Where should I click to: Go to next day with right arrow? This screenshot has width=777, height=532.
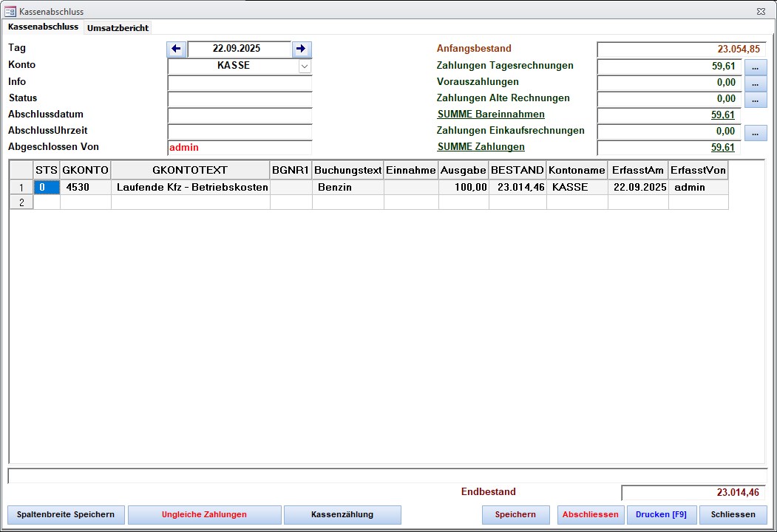pos(301,50)
